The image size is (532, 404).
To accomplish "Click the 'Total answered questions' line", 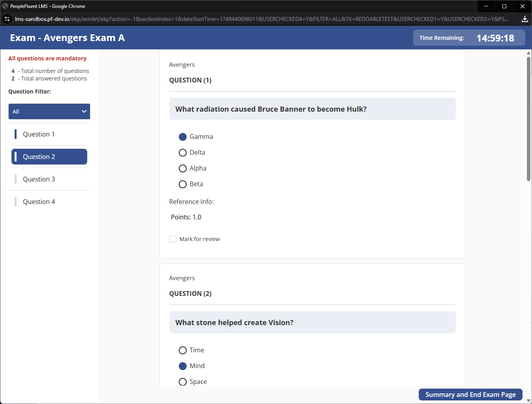I will coord(49,79).
